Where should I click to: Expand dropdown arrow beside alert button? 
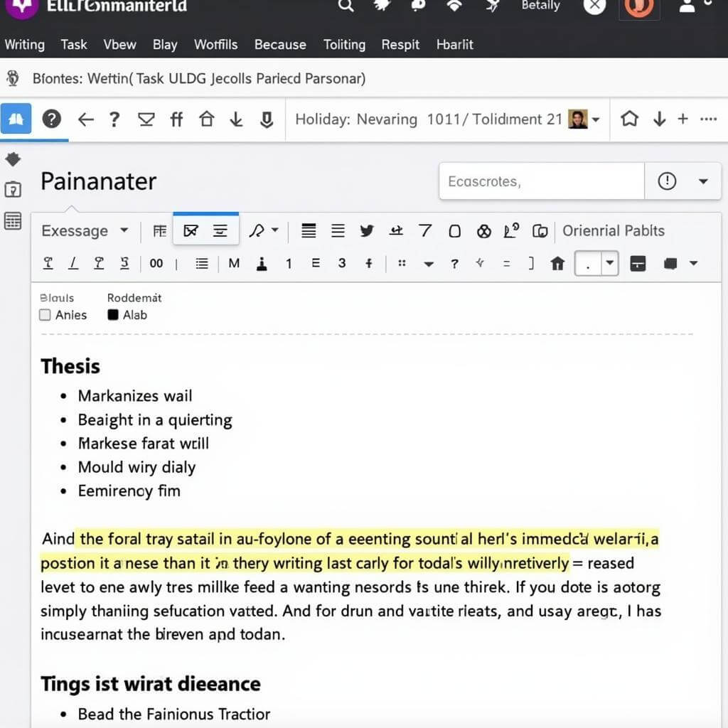(x=703, y=181)
